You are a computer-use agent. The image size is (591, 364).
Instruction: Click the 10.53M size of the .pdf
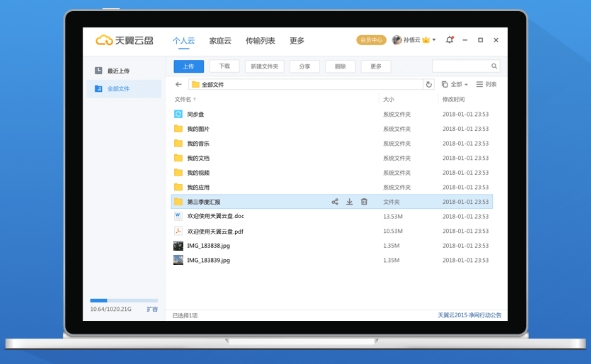coord(393,231)
